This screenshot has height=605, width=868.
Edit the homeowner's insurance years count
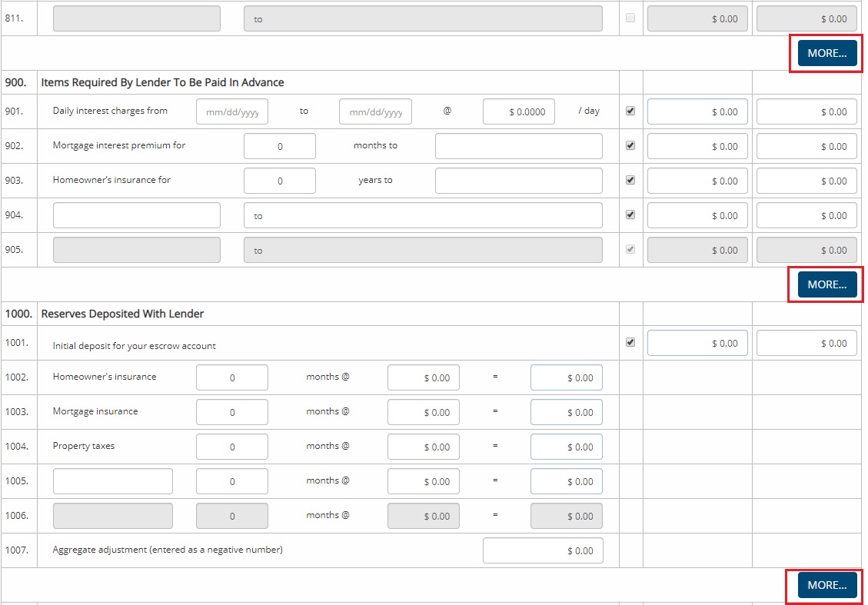tap(280, 181)
